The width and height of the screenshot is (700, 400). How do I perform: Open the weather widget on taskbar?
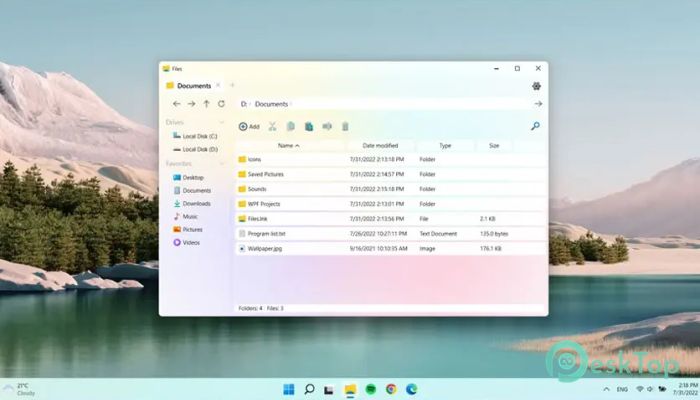pyautogui.click(x=20, y=389)
